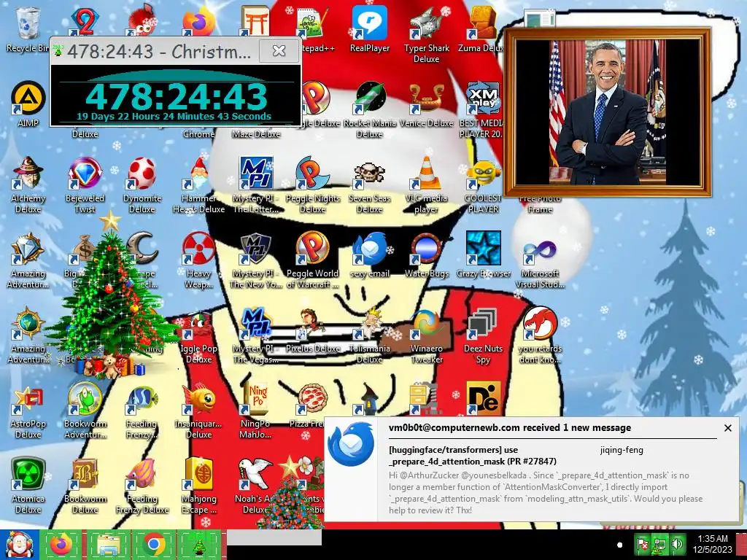
Task: Launch Bejeweled Twist desktop shortcut
Action: tap(85, 184)
